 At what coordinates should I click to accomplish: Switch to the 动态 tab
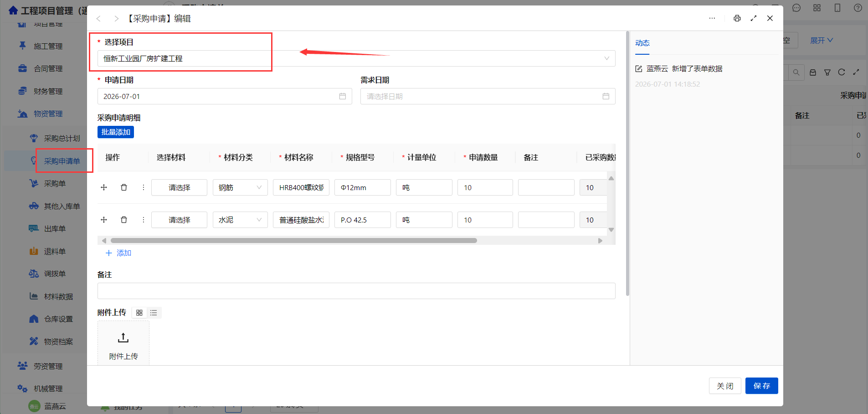pos(642,43)
